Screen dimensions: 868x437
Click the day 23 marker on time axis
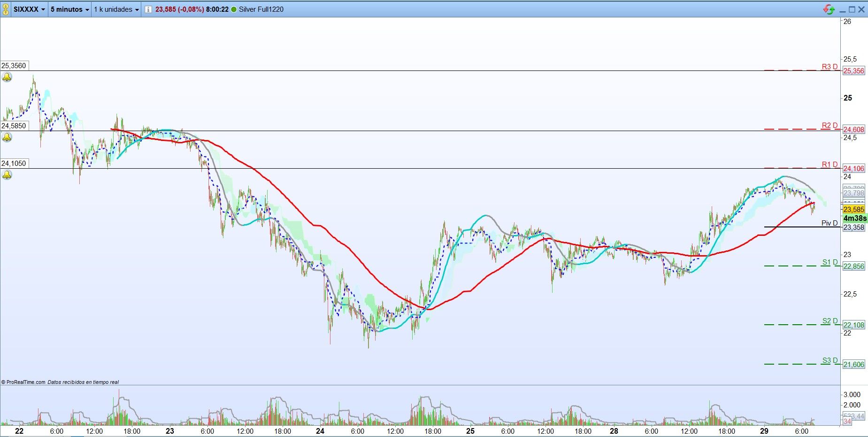pos(169,431)
